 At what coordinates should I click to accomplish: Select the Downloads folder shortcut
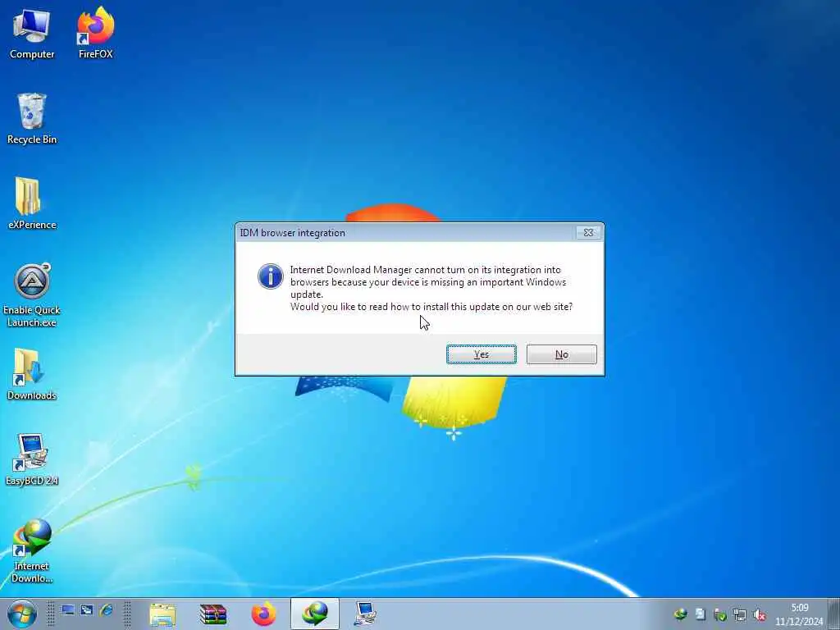tap(32, 374)
